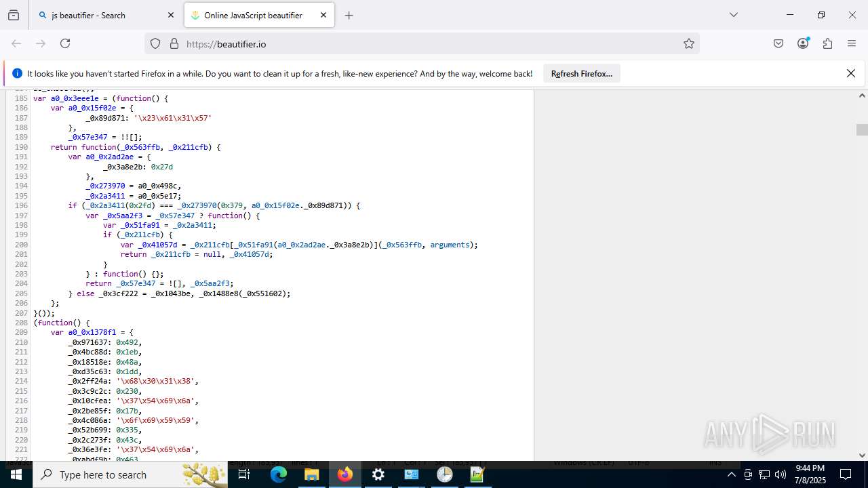
Task: Click 'arguments' keyword in line 200
Action: click(x=451, y=245)
